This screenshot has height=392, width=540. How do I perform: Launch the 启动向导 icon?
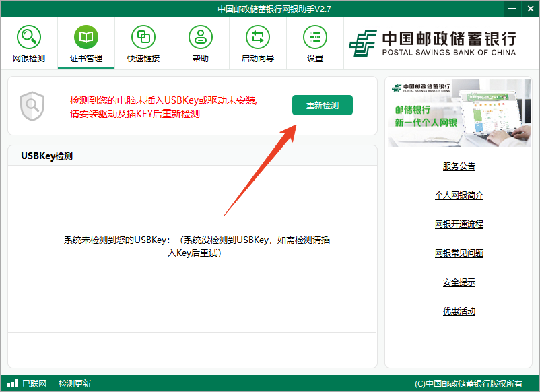pos(258,37)
